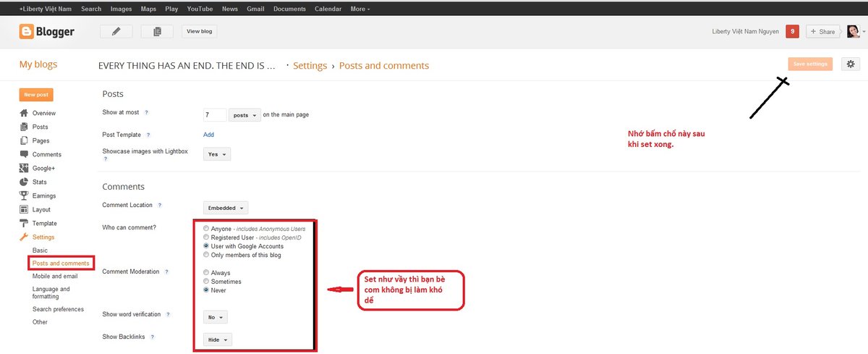Open Posts and comments settings in sidebar
This screenshot has width=868, height=354.
(x=61, y=264)
